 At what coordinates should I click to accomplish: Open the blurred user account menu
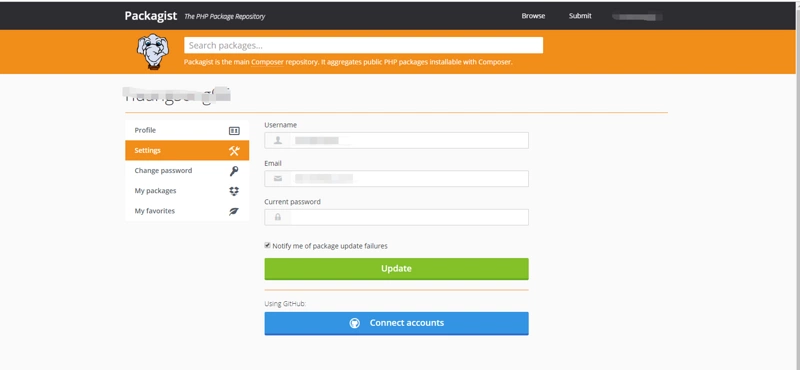pos(637,17)
